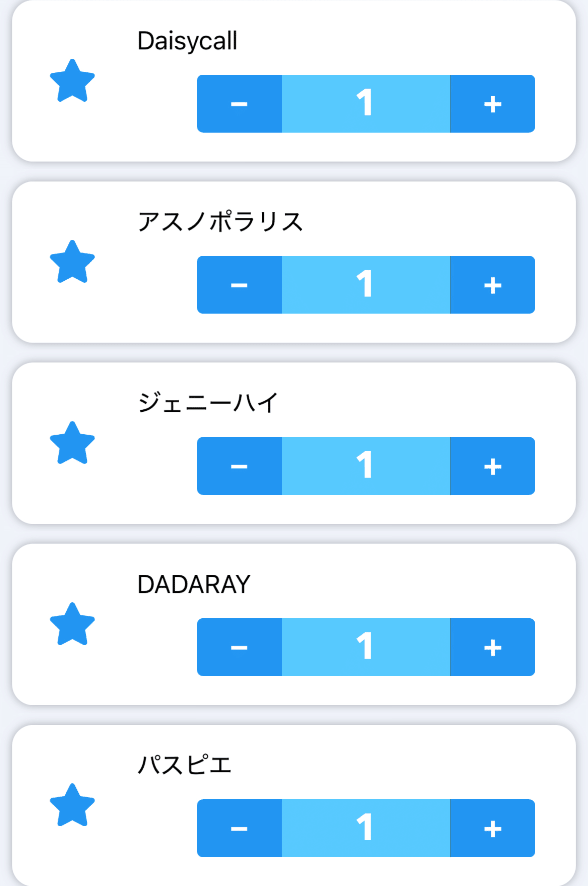
Task: Increase the Daisycall count with plus
Action: pos(492,104)
